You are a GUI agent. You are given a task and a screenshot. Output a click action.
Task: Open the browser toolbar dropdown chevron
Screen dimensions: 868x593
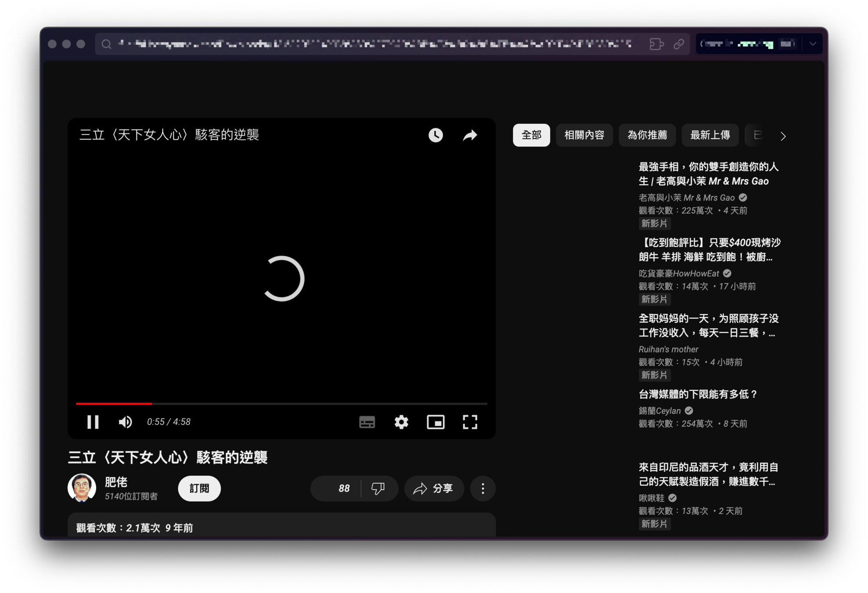[813, 44]
